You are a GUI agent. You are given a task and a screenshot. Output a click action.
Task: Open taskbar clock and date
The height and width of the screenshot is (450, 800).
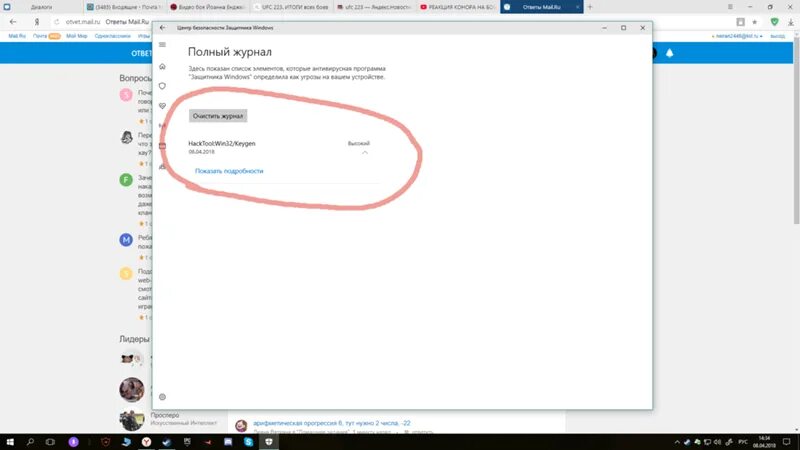point(764,442)
